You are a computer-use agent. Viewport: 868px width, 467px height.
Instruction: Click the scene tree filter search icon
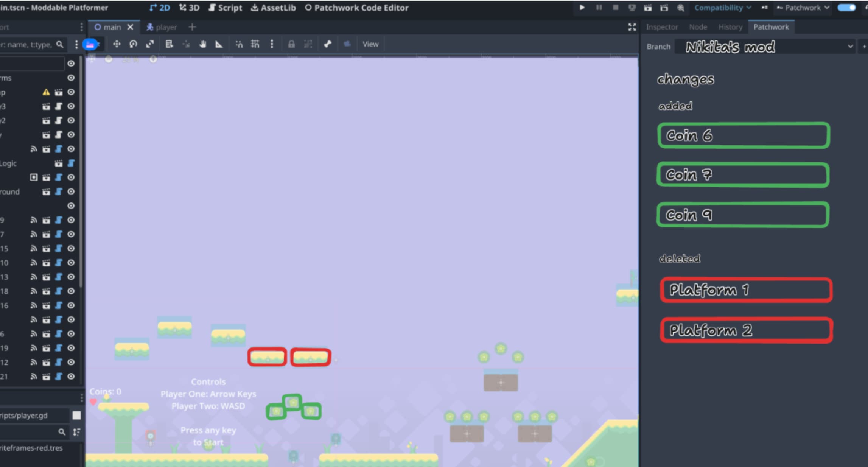[x=60, y=44]
